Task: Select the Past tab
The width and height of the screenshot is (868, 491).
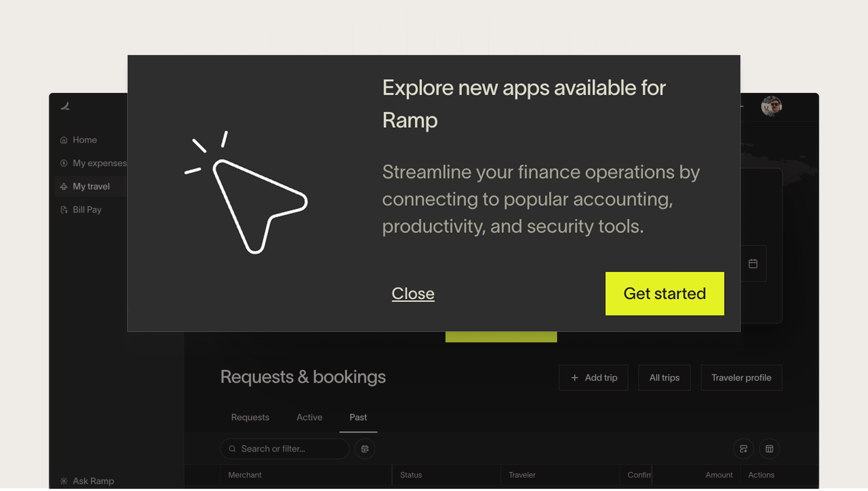Action: (358, 417)
